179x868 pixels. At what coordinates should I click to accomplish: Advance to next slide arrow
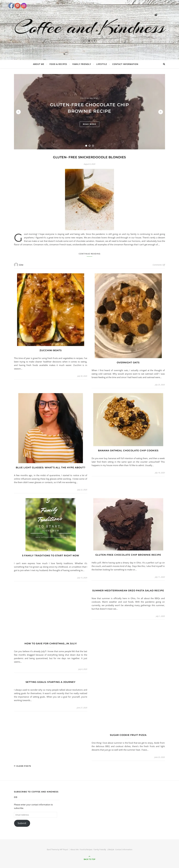point(161,112)
